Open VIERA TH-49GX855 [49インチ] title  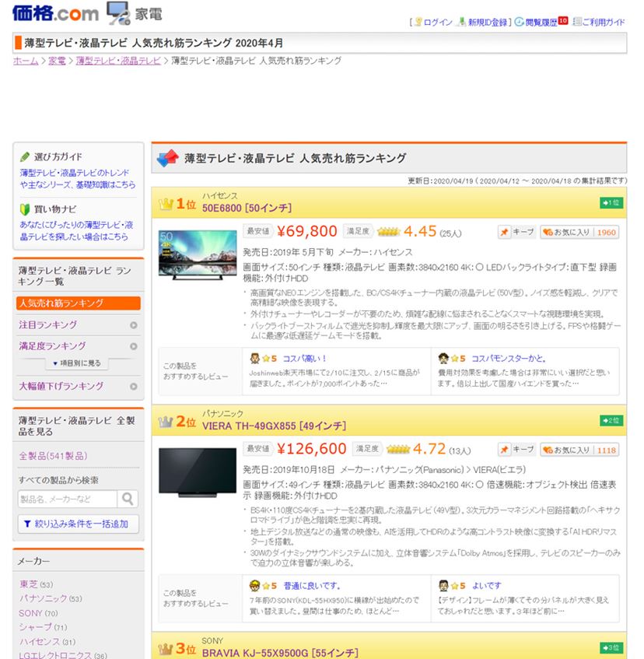(x=274, y=426)
